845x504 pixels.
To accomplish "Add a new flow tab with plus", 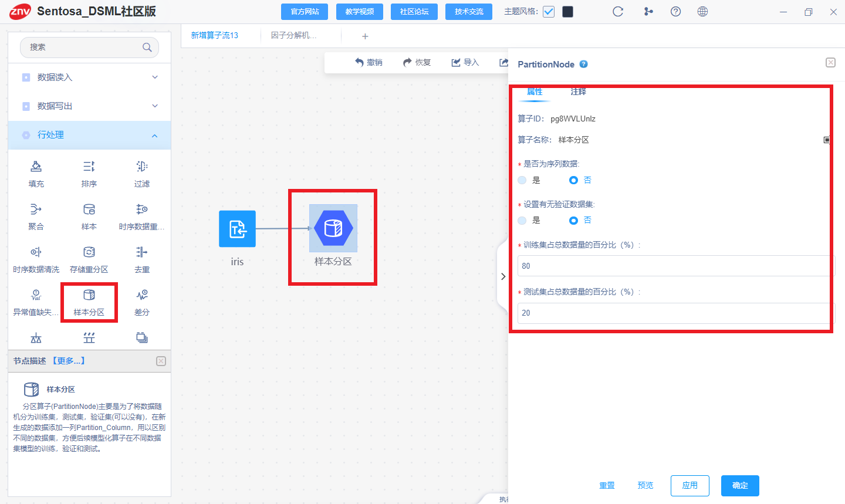I will click(365, 36).
